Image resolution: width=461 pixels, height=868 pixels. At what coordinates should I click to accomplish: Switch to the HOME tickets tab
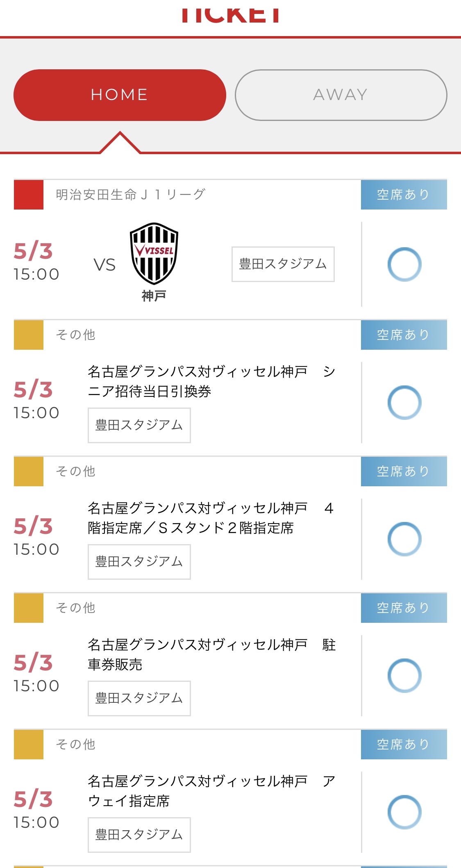(120, 95)
